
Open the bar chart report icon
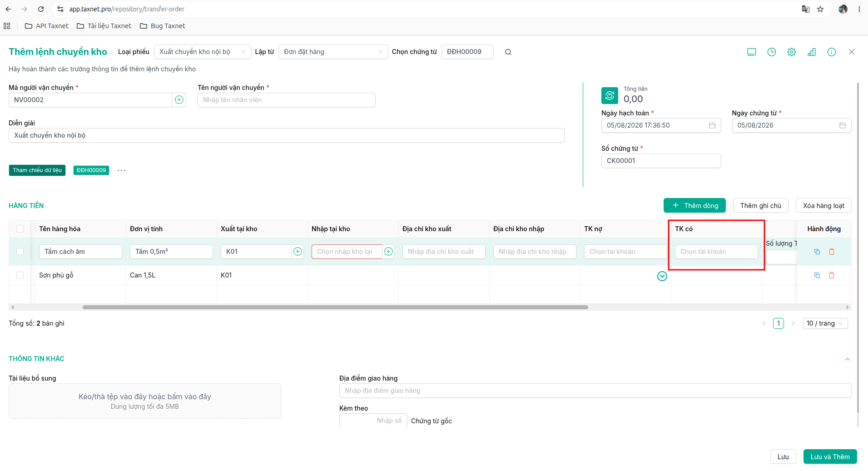pos(812,52)
